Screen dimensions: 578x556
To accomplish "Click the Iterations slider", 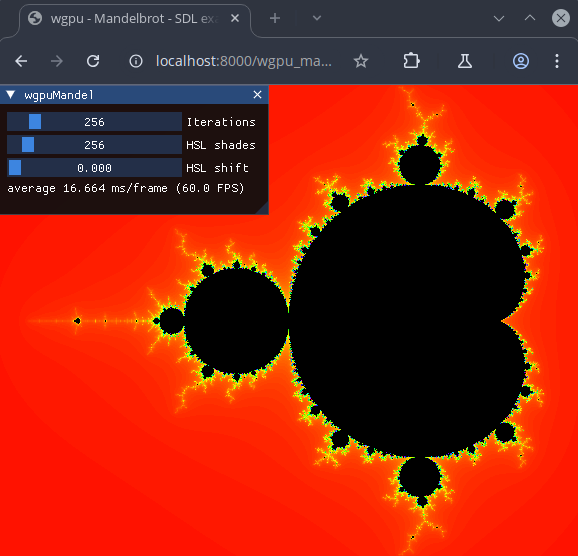I will 94,122.
